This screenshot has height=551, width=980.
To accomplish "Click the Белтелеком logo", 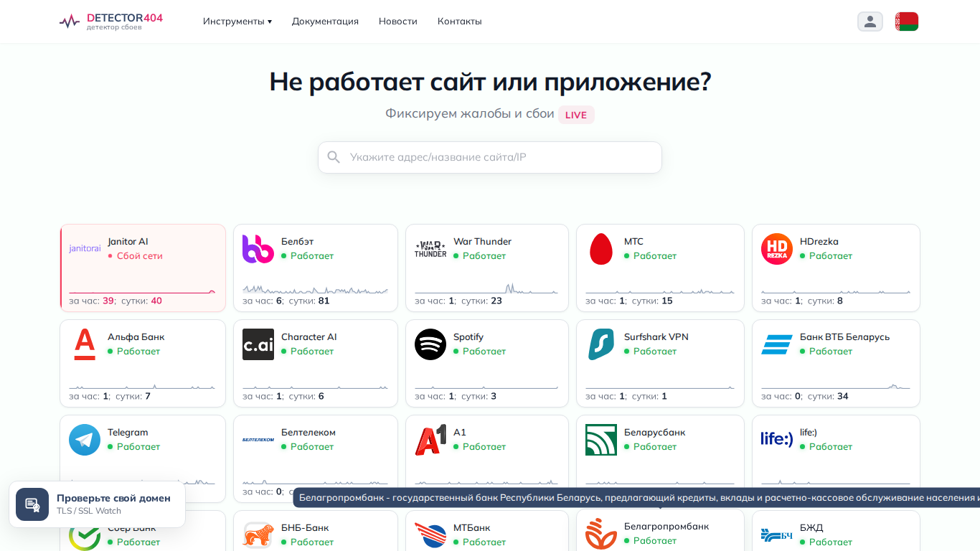I will click(x=258, y=440).
